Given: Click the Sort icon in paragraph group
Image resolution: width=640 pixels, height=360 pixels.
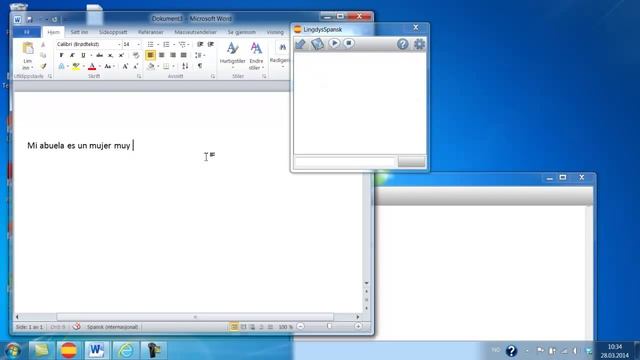Looking at the screenshot, I should 185,66.
